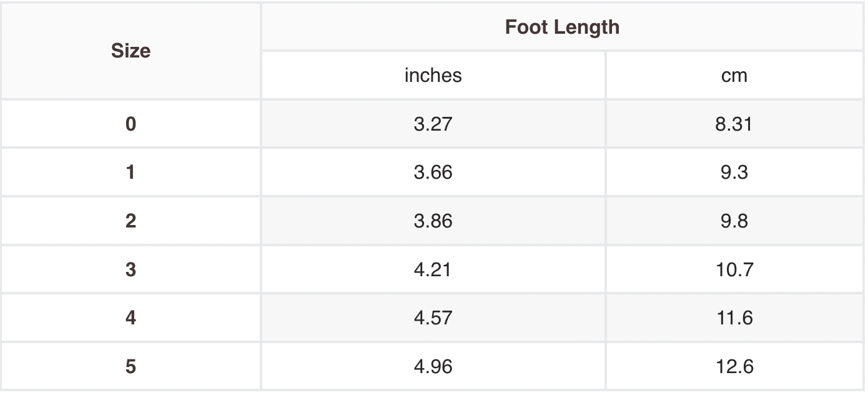Select the inches sub-header cell
The height and width of the screenshot is (395, 868).
click(433, 75)
